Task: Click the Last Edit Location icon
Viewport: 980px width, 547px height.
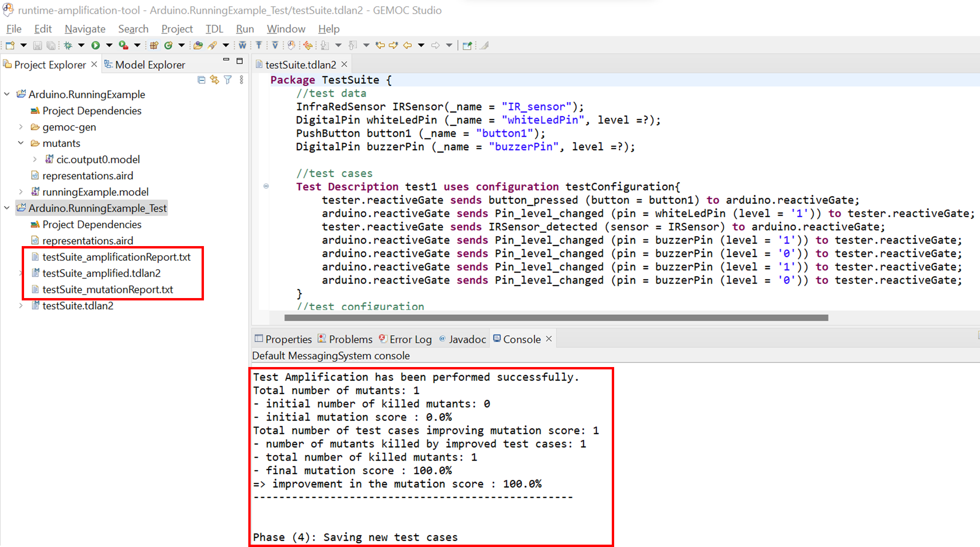Action: (380, 45)
